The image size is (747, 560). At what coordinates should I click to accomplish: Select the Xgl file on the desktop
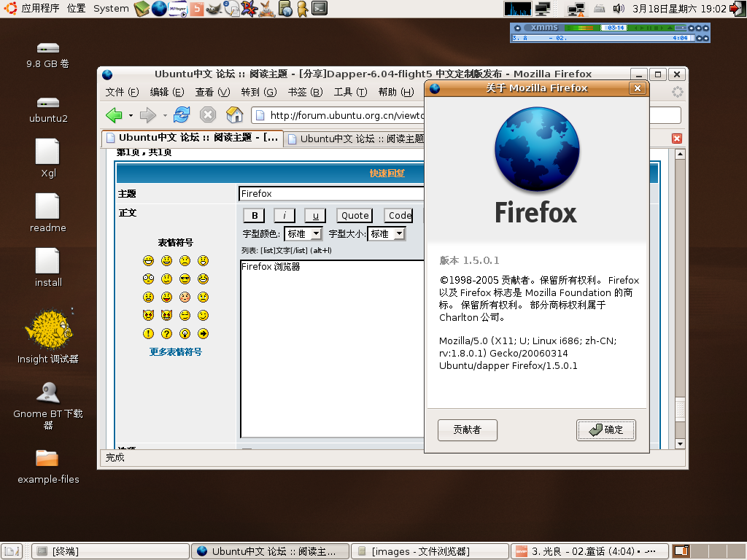[x=48, y=158]
